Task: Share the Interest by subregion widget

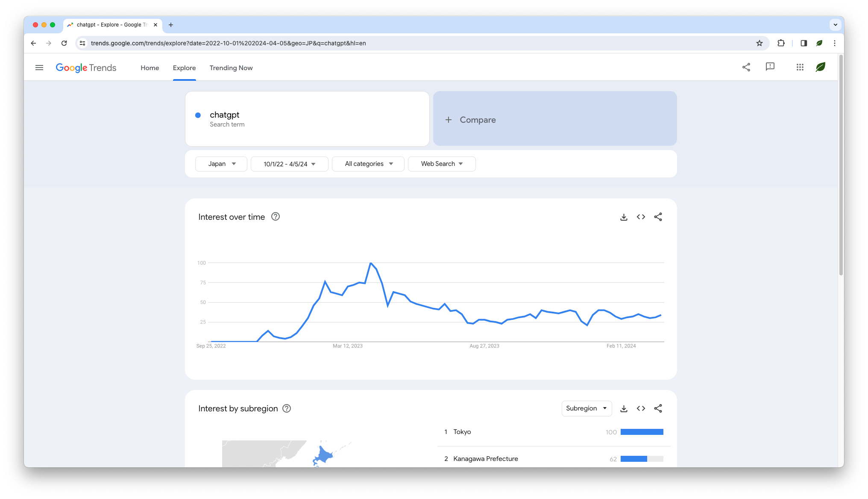Action: (x=658, y=409)
